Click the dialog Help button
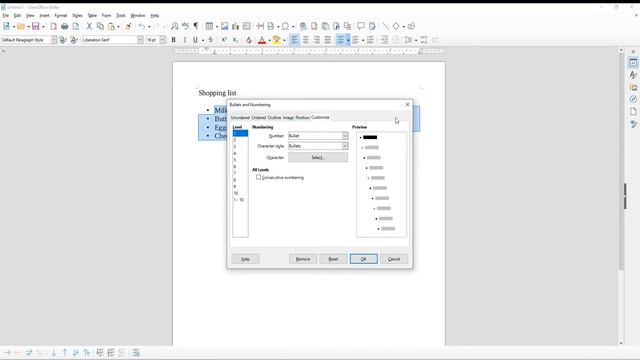Image resolution: width=640 pixels, height=360 pixels. pos(245,259)
